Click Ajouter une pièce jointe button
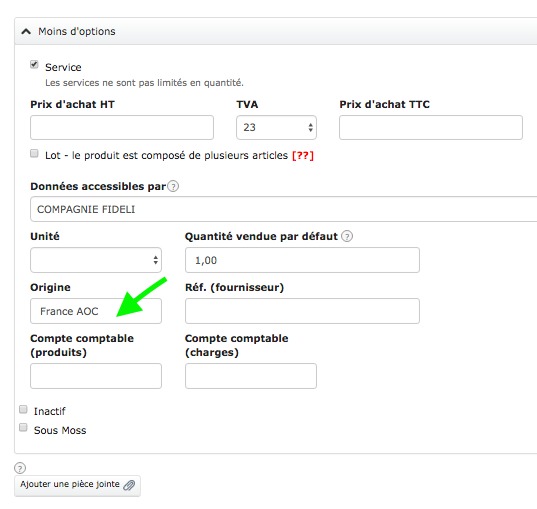The image size is (537, 509). coord(77,485)
